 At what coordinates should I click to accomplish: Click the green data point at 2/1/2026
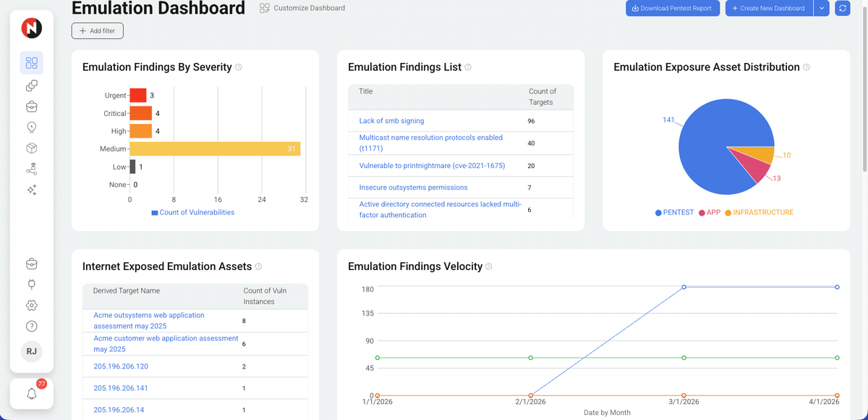tap(531, 358)
